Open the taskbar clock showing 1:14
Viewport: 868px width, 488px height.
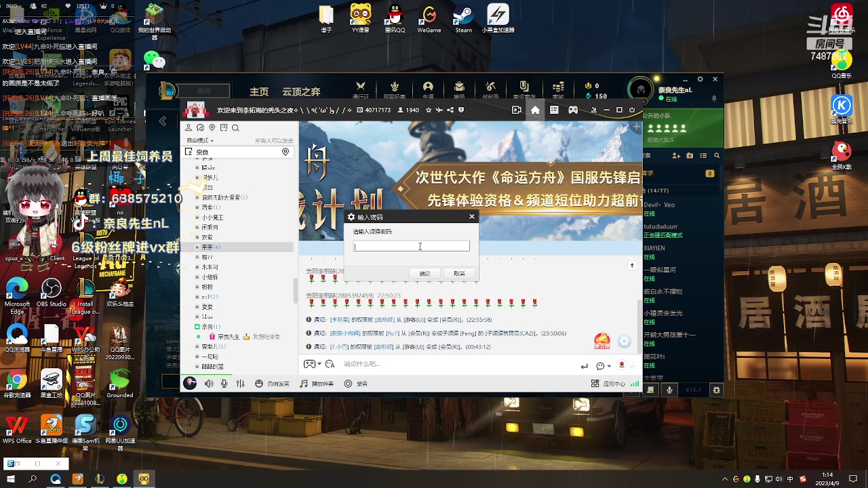coord(827,479)
